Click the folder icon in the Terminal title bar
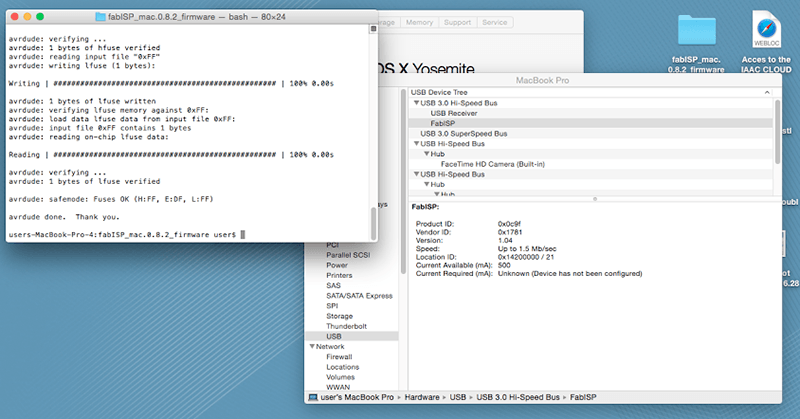This screenshot has width=800, height=419. (x=101, y=17)
